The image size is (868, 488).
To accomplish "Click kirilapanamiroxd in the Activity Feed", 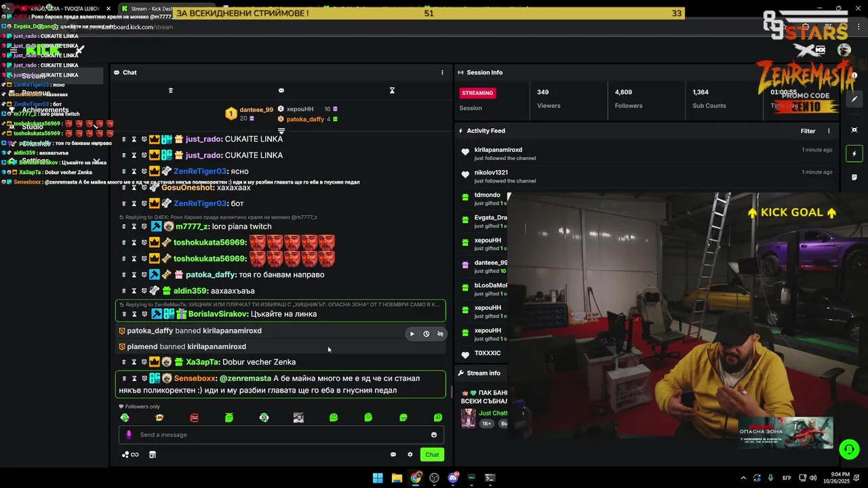I will [x=498, y=150].
